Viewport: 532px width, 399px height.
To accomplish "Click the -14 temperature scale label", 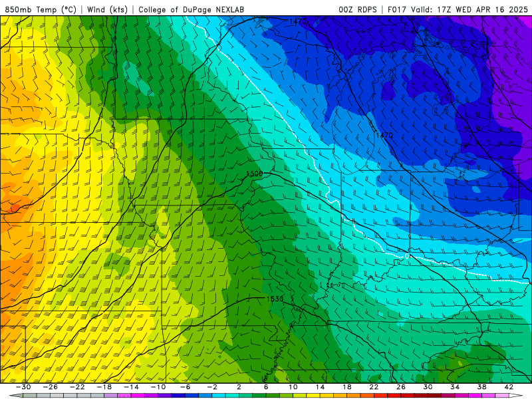I will pyautogui.click(x=131, y=387).
